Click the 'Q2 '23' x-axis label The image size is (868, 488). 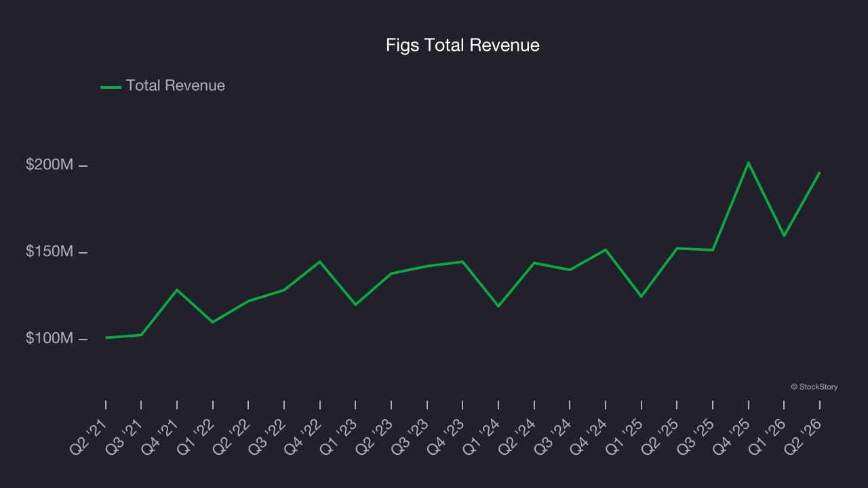point(376,436)
